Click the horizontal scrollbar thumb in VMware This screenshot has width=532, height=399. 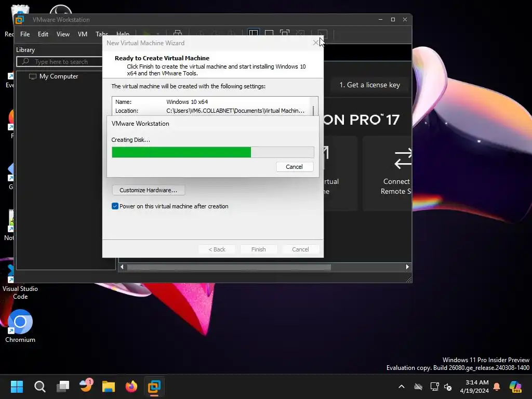point(229,267)
